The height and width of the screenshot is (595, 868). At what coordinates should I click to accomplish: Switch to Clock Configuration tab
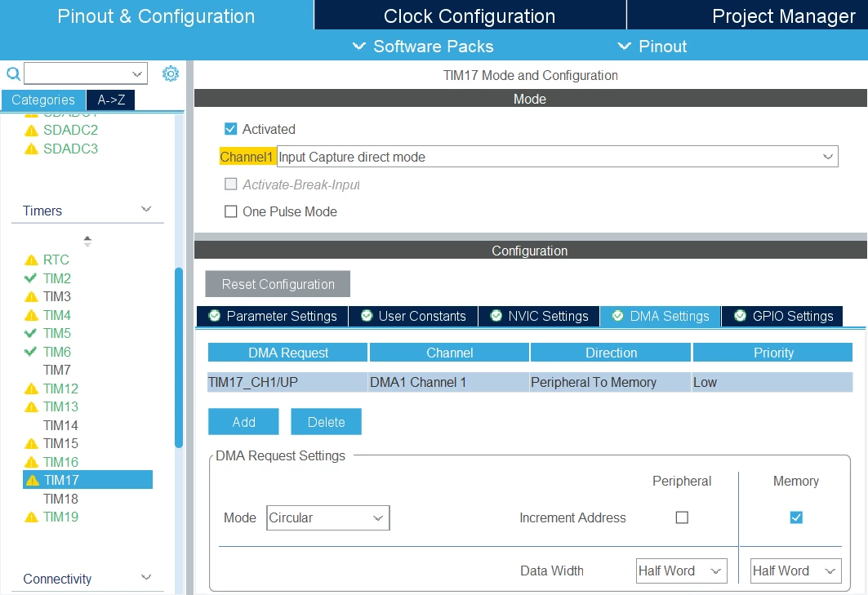click(x=470, y=16)
